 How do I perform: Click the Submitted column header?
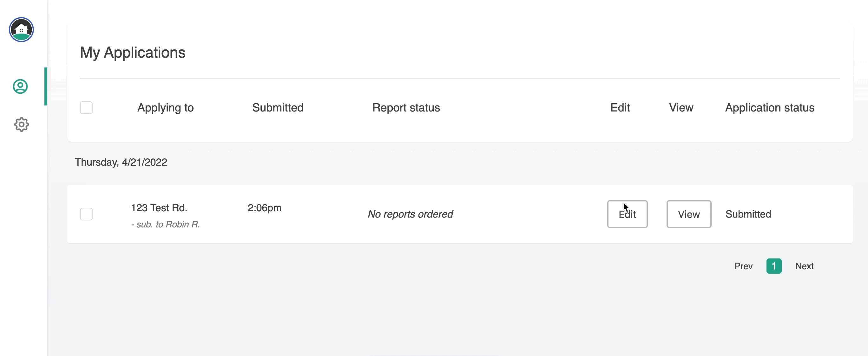point(278,108)
